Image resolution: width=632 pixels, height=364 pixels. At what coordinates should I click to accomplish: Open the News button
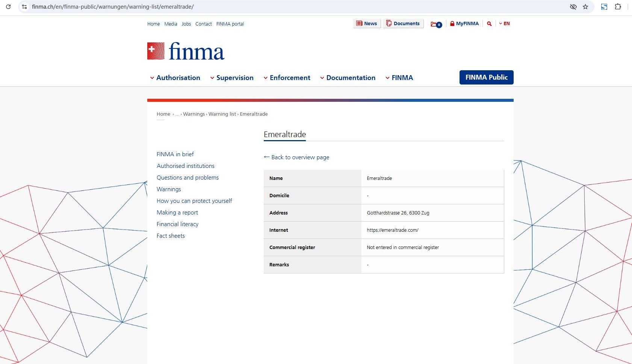click(367, 24)
